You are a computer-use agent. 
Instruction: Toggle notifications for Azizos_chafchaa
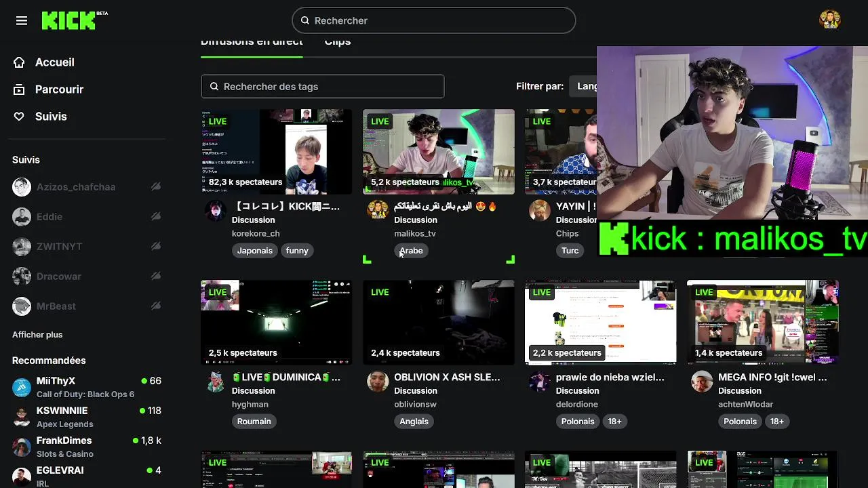(156, 187)
